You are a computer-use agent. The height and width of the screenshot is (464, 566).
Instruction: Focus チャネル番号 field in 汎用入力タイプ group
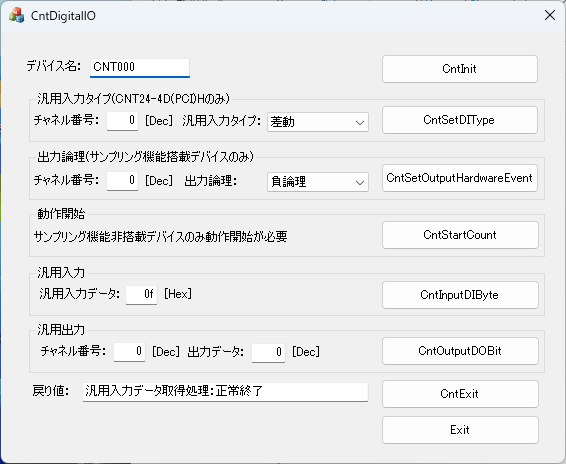[x=122, y=121]
